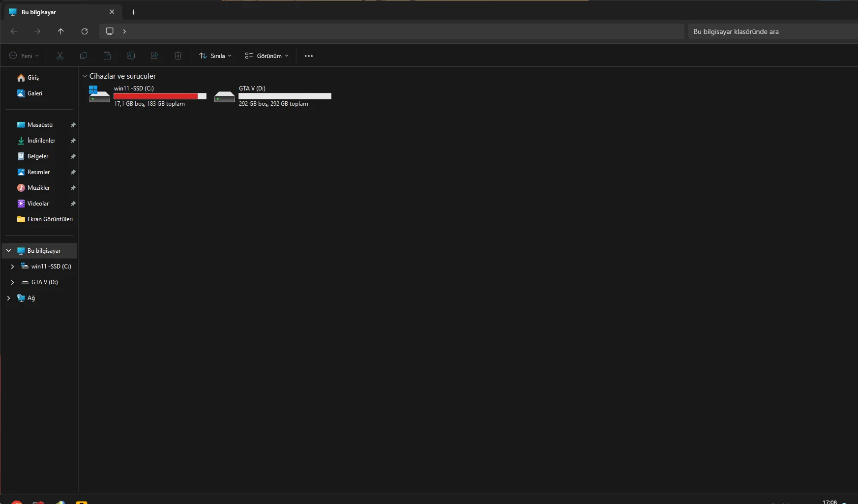Click the win11 -SSD (C:) drive label
858x504 pixels.
[134, 89]
